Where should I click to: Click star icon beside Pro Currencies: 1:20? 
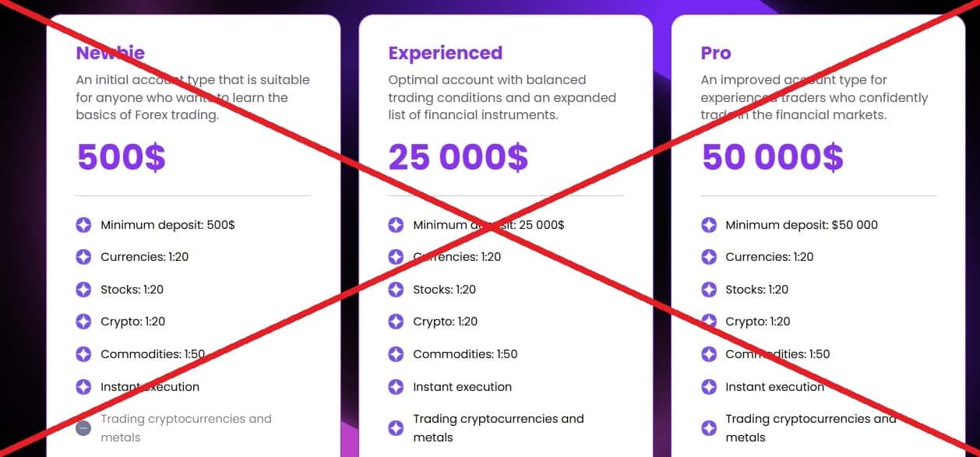pyautogui.click(x=709, y=257)
